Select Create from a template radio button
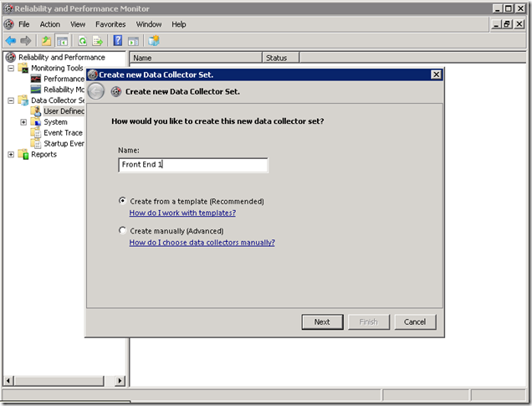The image size is (532, 406). pos(122,201)
